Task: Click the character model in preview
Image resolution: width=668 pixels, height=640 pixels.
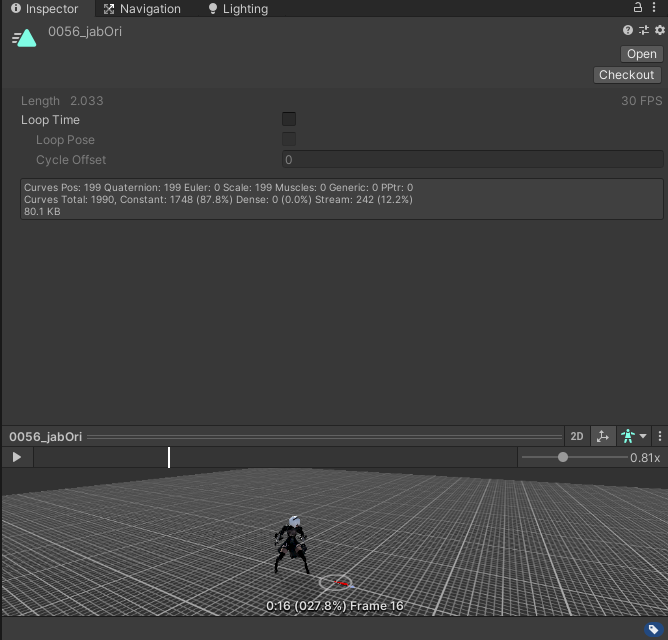Action: (x=291, y=545)
